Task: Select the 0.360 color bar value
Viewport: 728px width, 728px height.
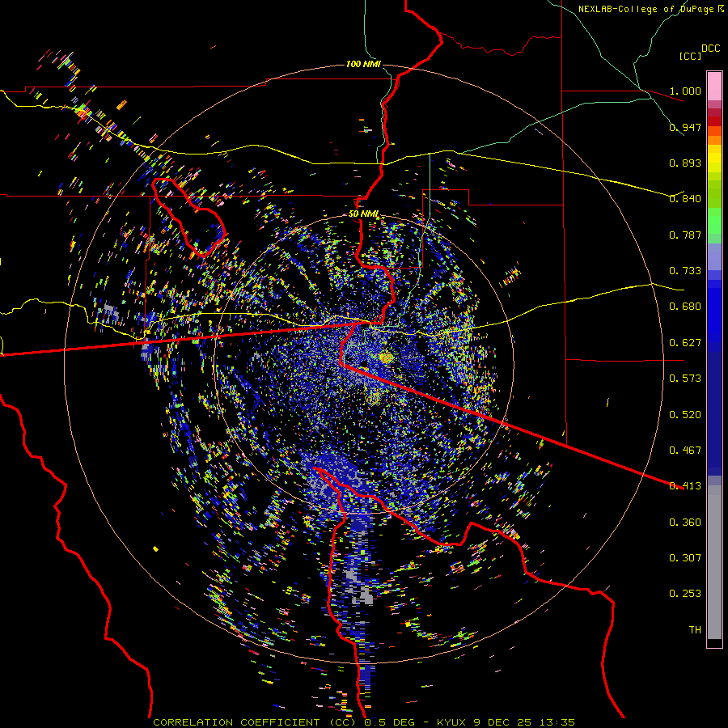Action: (x=685, y=523)
